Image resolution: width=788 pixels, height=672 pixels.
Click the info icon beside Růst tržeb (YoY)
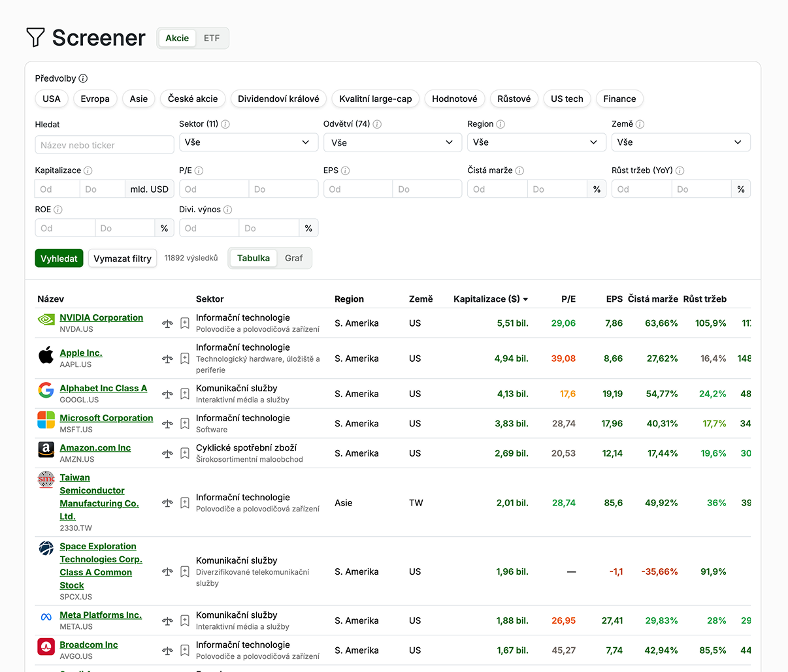click(680, 170)
